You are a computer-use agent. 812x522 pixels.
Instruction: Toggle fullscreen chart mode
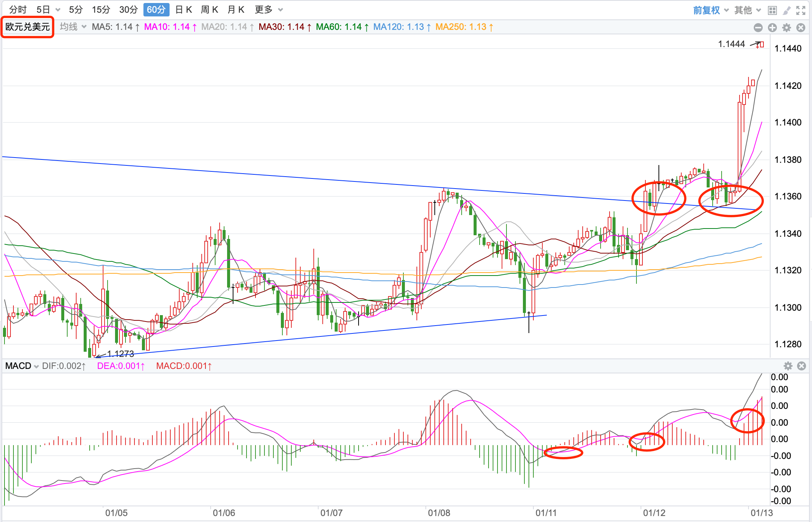[x=801, y=10]
